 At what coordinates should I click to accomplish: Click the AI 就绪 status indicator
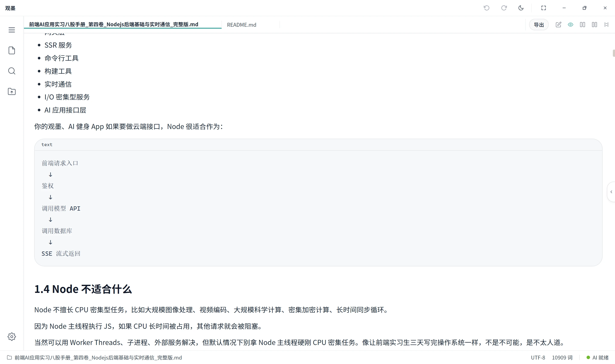tap(597, 357)
